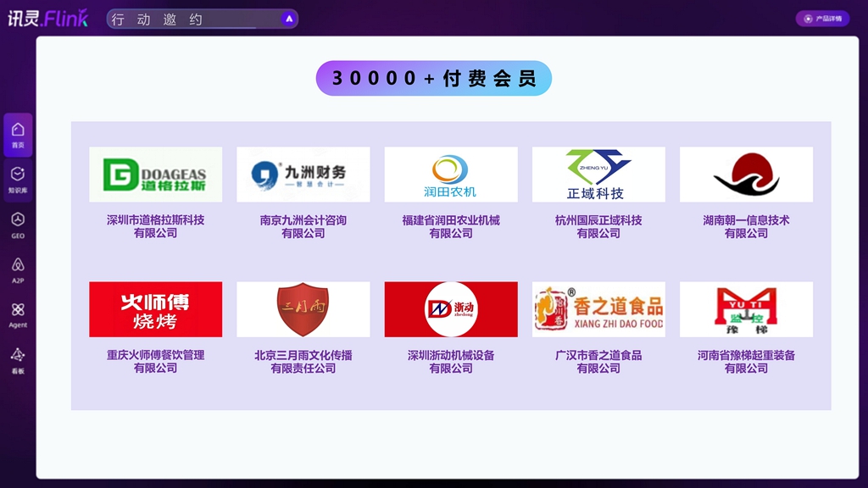Click the 行动邀约 input field
This screenshot has width=868, height=488.
click(203, 19)
